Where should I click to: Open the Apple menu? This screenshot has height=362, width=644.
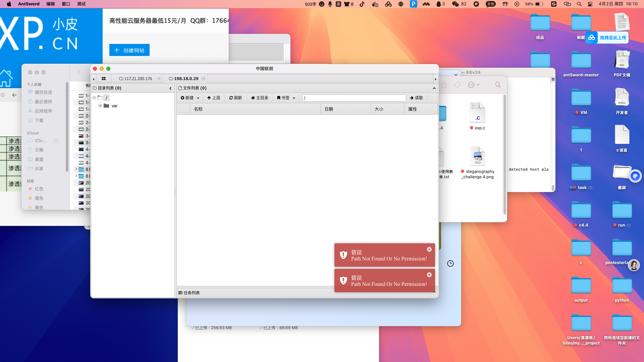coord(9,4)
